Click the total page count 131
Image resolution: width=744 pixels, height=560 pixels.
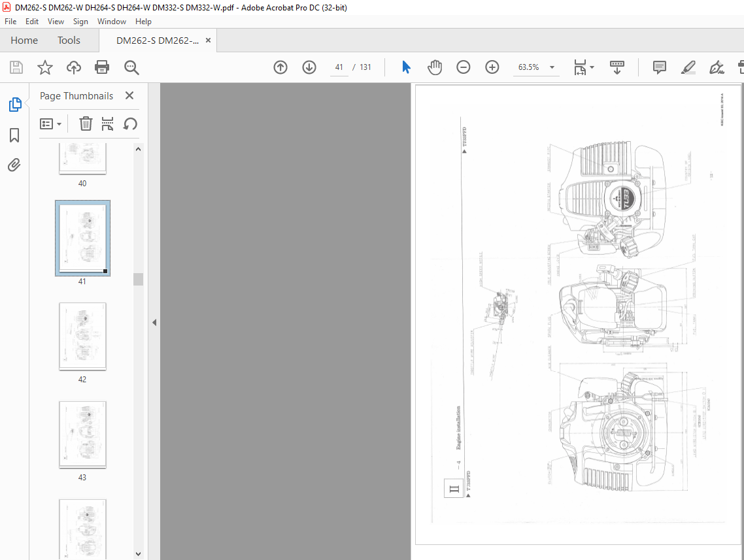coord(365,67)
